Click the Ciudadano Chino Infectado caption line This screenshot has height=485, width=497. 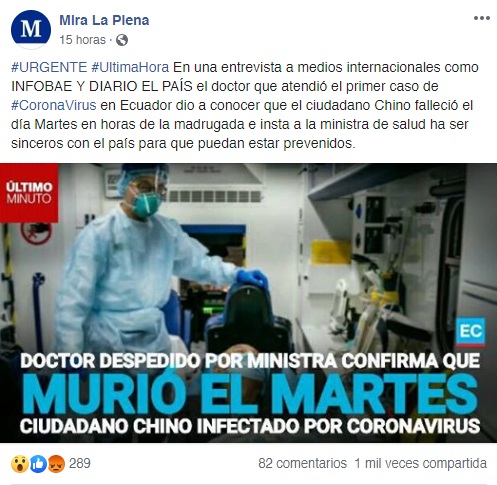[250, 426]
